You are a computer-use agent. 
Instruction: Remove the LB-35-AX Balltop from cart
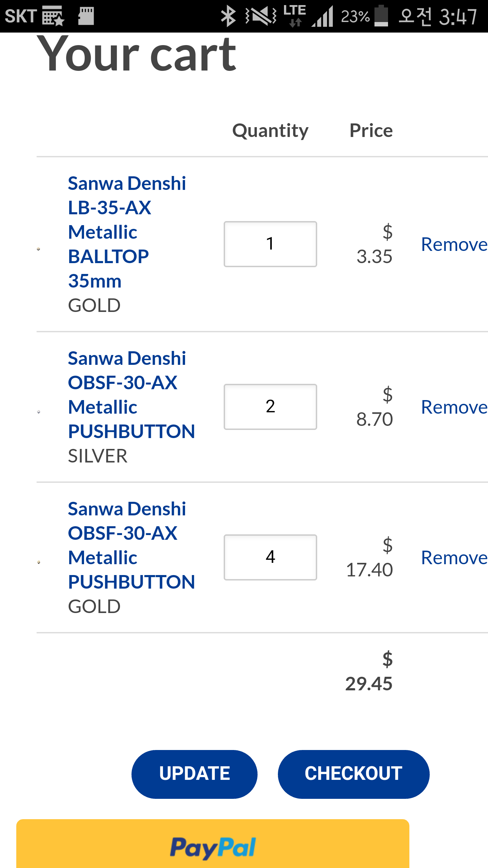(x=454, y=244)
